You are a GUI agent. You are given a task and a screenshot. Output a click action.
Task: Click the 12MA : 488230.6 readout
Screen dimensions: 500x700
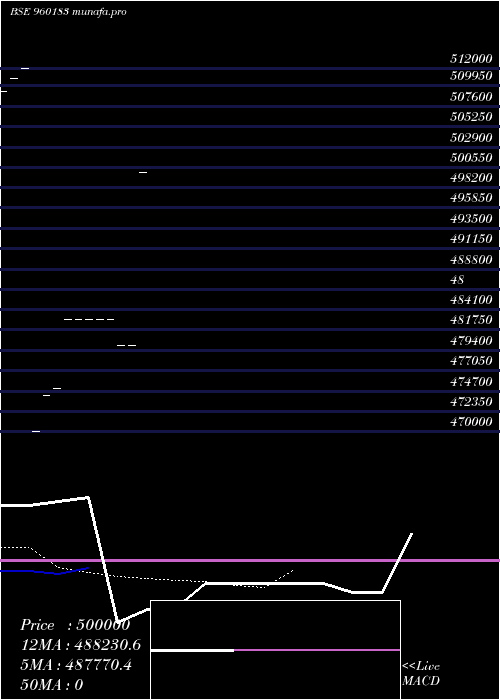(80, 645)
